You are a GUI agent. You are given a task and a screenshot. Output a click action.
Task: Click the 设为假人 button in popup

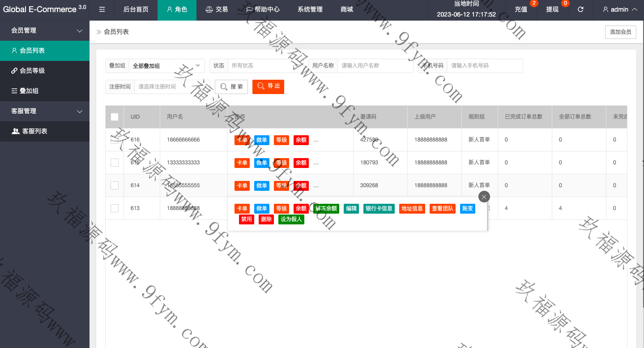(x=291, y=219)
